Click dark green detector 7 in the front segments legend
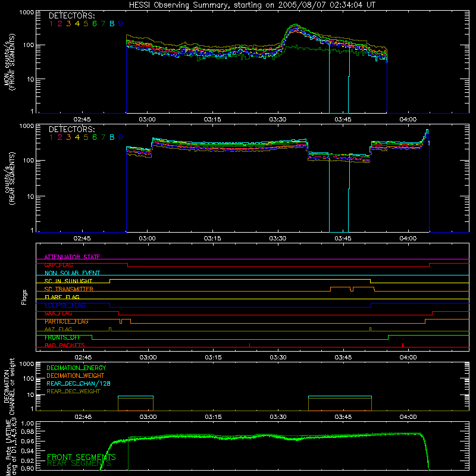The image size is (476, 476). tap(103, 24)
